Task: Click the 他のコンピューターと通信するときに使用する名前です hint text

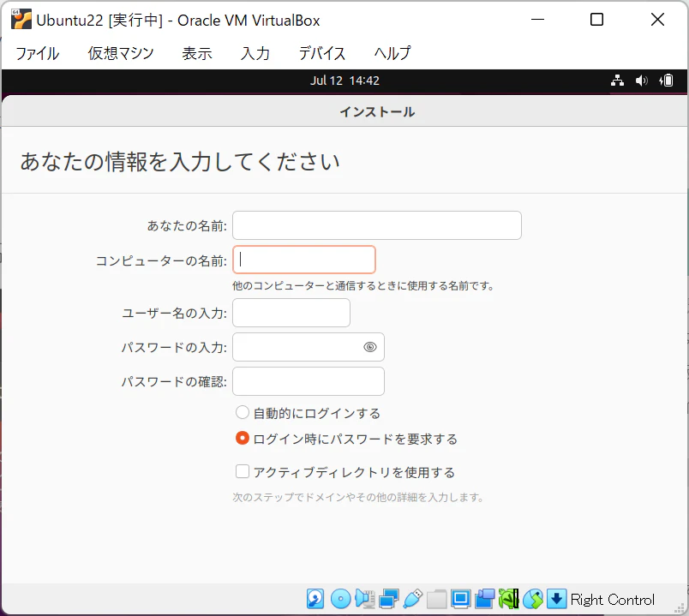Action: (363, 285)
